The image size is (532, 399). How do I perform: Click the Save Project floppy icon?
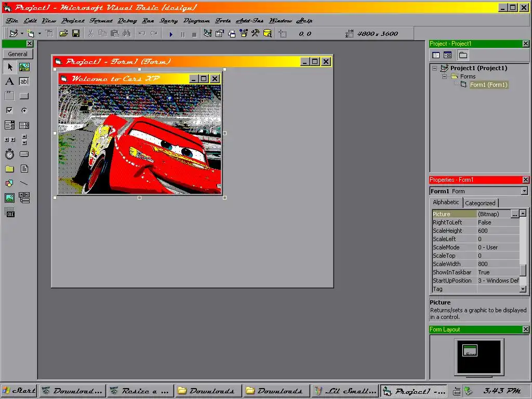76,33
